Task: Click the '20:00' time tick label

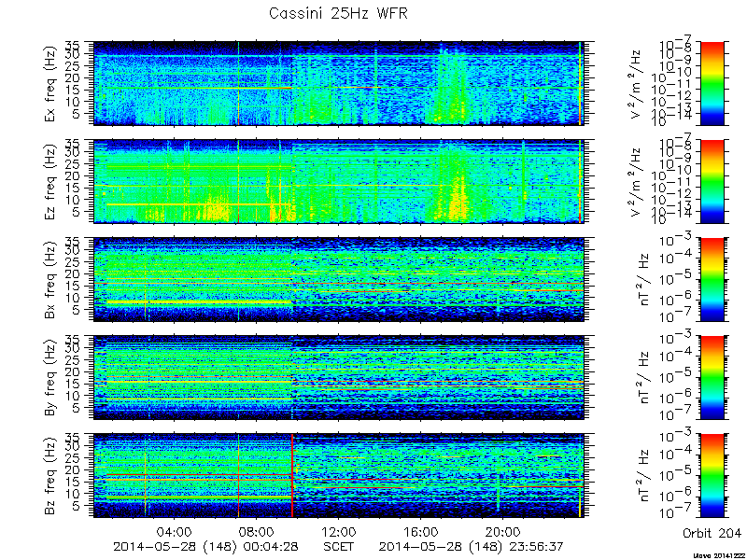Action: (x=503, y=531)
